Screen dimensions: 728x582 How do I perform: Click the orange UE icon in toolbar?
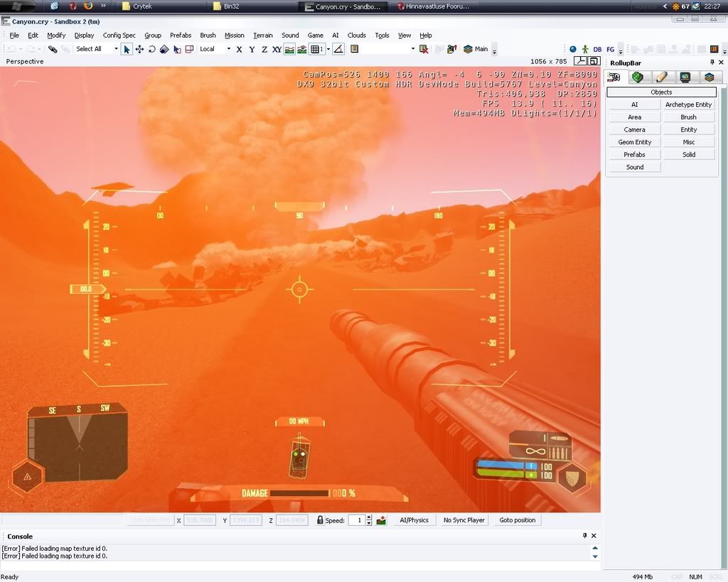point(714,49)
